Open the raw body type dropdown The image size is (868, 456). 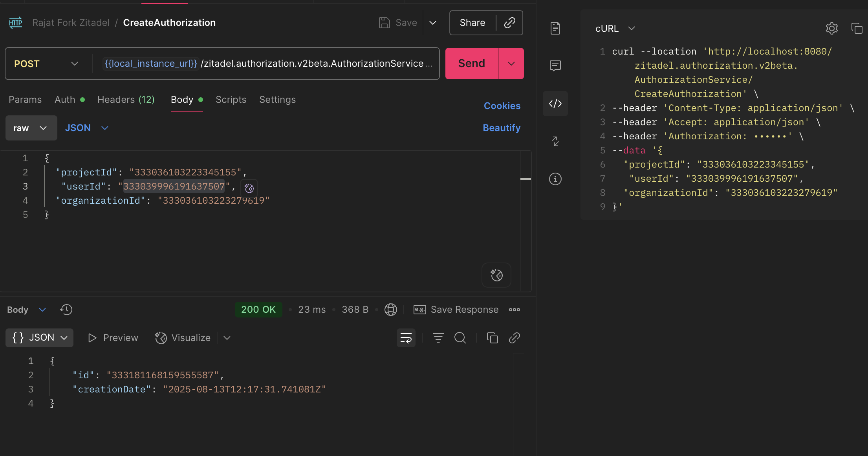(31, 128)
